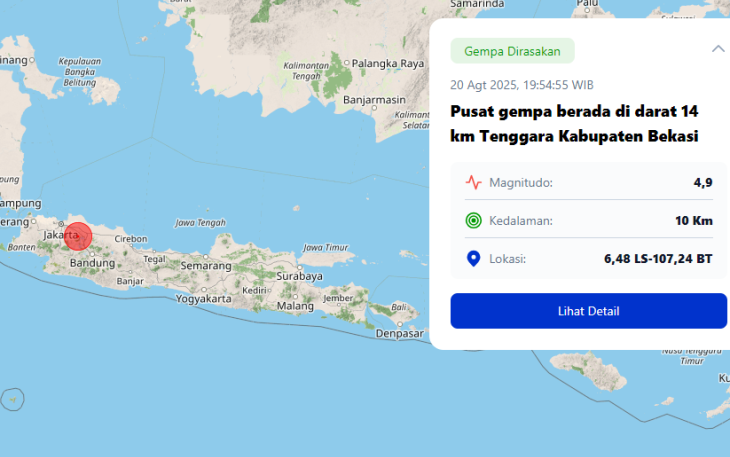Viewport: 730px width, 457px height.
Task: Click Samarinda city label on map
Action: [477, 4]
